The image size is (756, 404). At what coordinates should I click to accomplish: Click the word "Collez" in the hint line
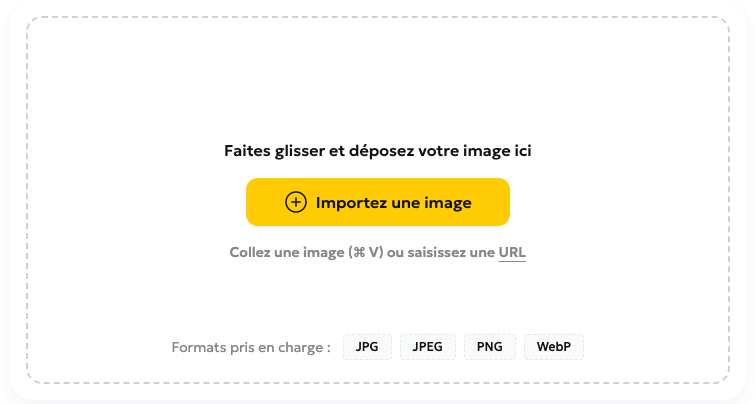pyautogui.click(x=251, y=252)
